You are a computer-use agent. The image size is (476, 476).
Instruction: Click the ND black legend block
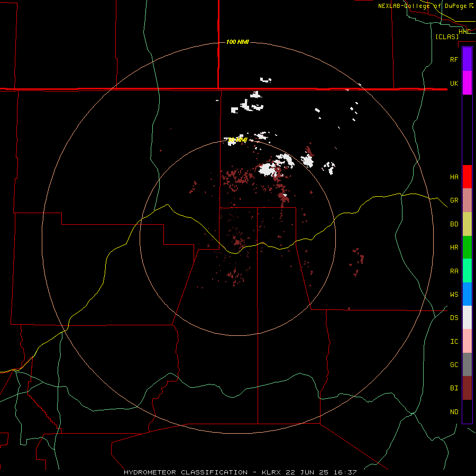(x=467, y=411)
